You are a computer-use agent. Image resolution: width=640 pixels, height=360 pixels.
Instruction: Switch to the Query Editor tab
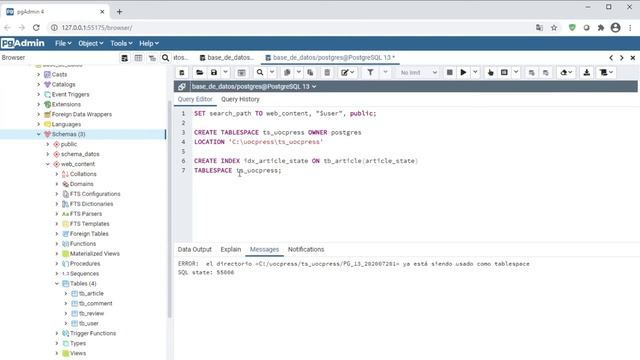coord(195,99)
